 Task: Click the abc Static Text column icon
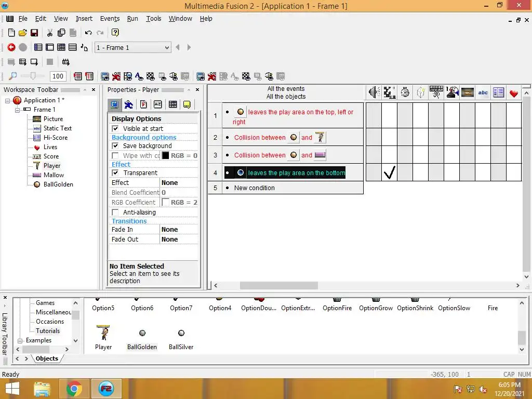pos(483,92)
